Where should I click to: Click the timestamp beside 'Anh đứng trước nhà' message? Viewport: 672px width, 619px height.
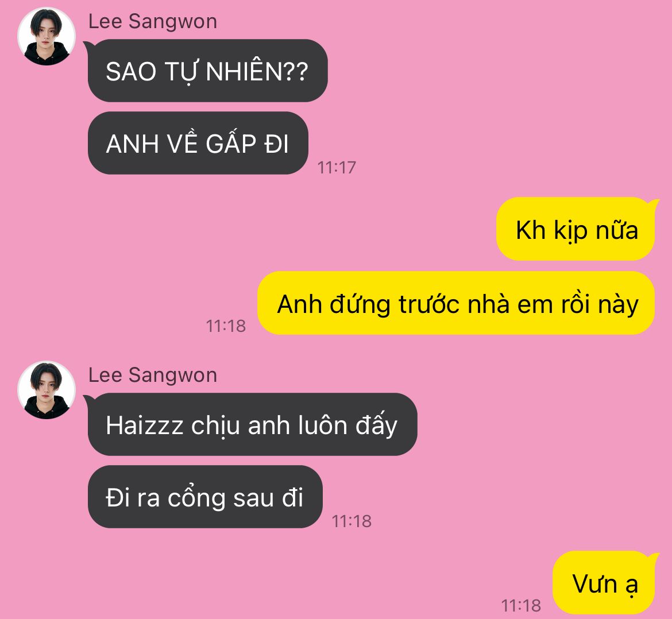pos(226,326)
